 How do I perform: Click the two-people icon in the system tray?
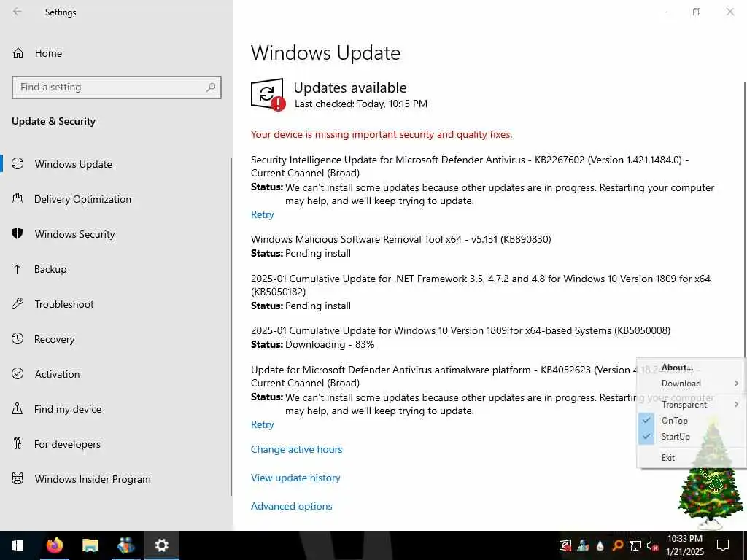click(583, 545)
